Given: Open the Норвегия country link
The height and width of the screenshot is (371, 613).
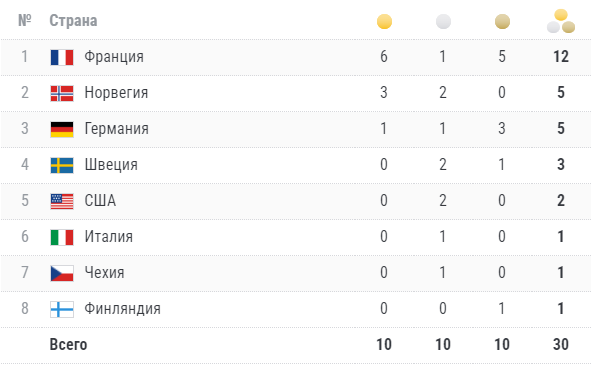Looking at the screenshot, I should coord(116,93).
